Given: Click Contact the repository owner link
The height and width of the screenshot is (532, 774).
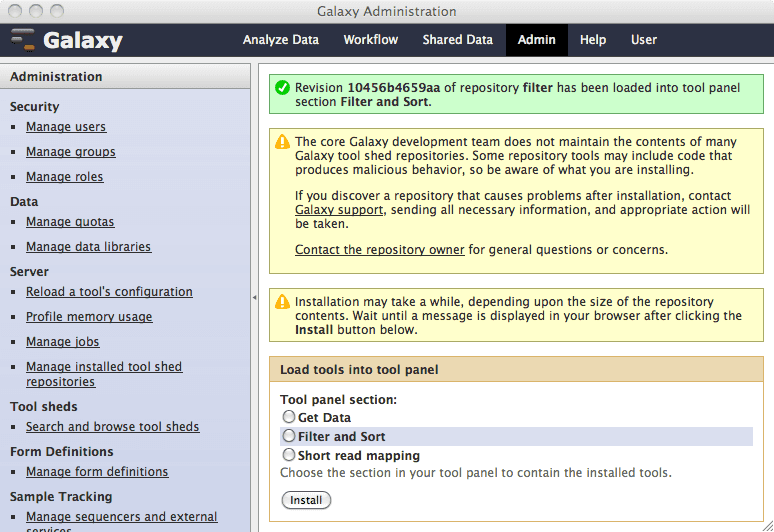Looking at the screenshot, I should tap(380, 250).
